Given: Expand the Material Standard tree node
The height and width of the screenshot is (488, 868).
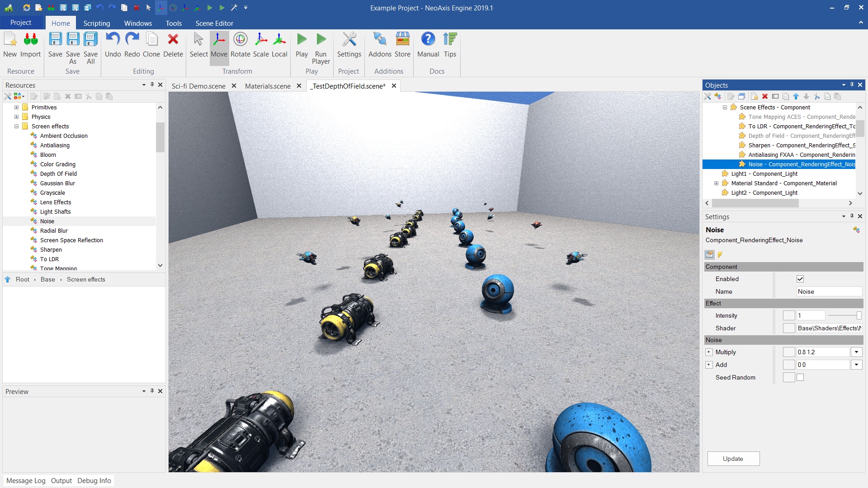Looking at the screenshot, I should click(x=716, y=183).
